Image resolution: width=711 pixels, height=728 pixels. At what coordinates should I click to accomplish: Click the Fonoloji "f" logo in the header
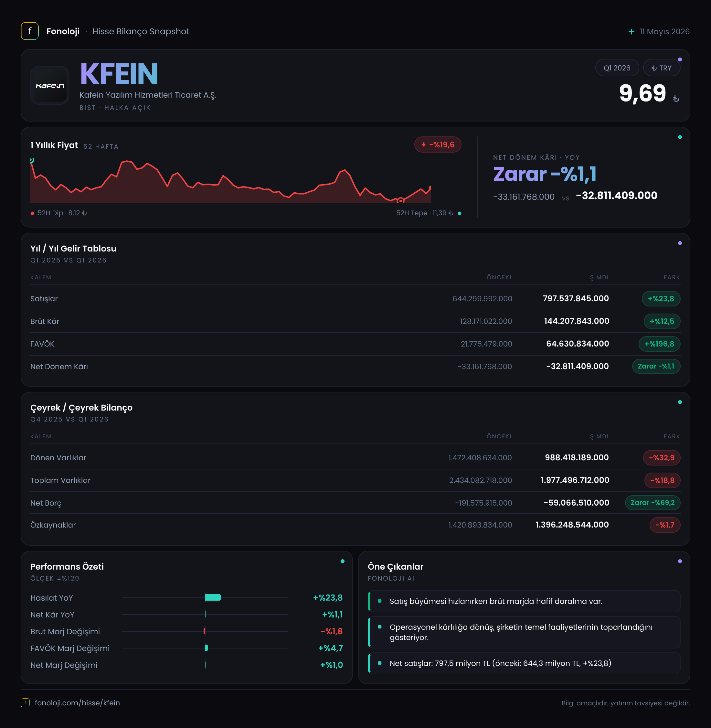pos(29,31)
